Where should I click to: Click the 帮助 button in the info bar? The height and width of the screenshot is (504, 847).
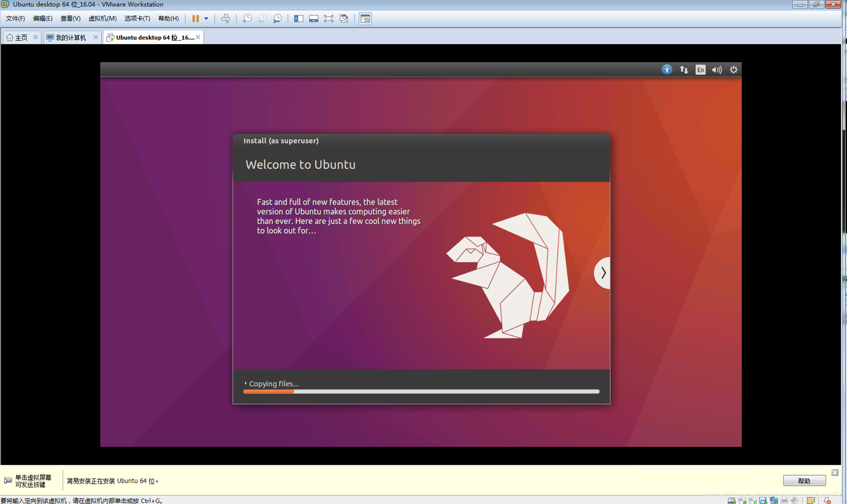pos(804,480)
